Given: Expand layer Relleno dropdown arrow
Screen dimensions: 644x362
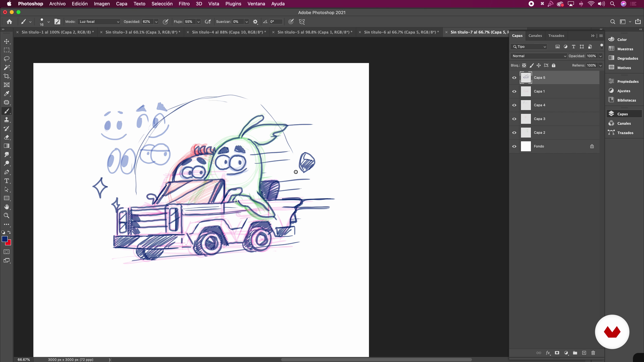Looking at the screenshot, I should 601,66.
